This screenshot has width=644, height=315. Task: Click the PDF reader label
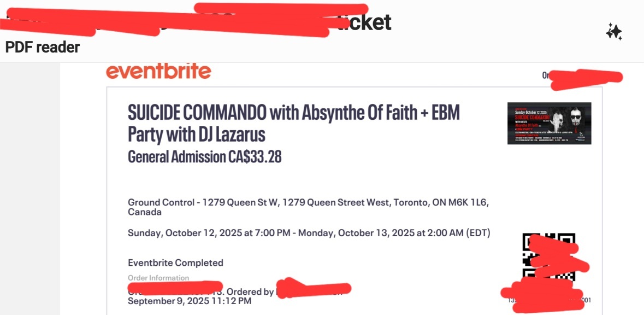point(43,48)
